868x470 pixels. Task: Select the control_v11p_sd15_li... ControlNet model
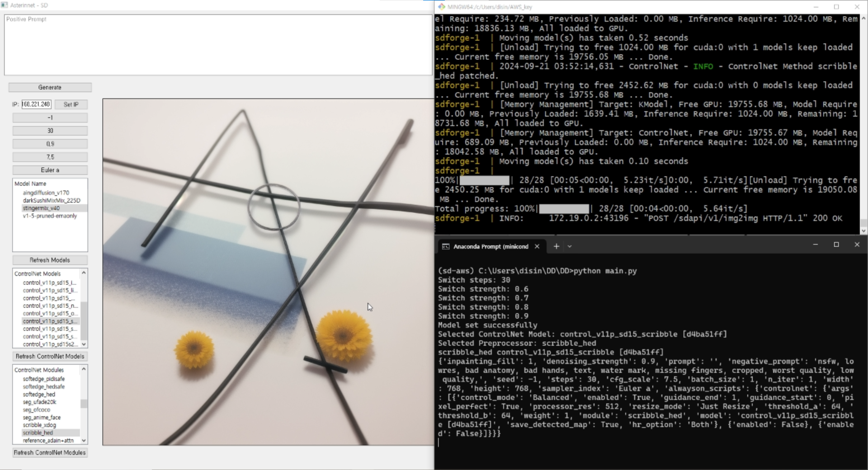50,290
